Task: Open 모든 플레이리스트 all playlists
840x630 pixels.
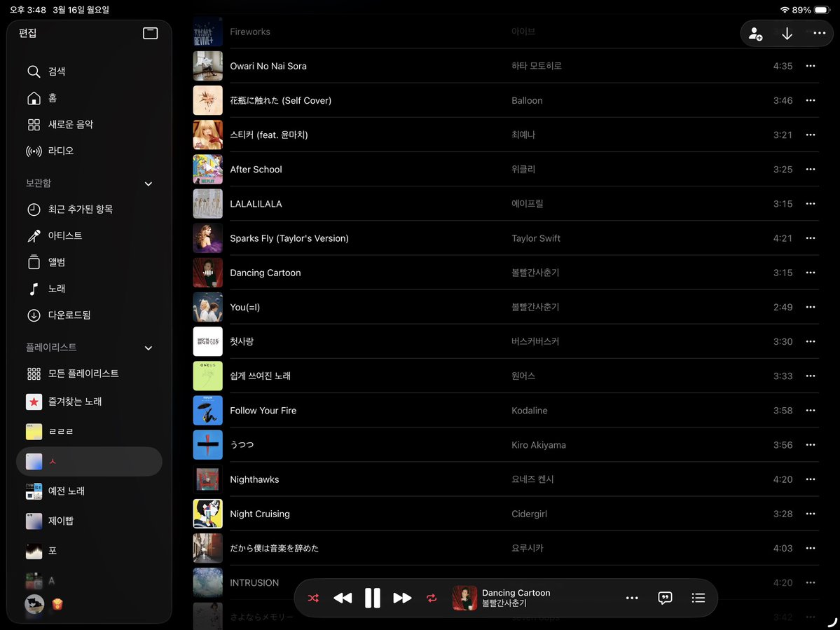Action: click(x=89, y=374)
